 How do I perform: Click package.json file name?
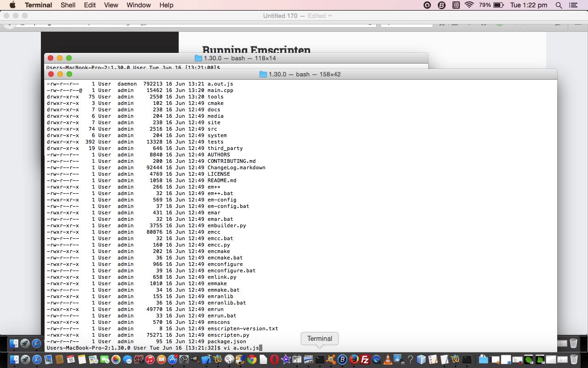(227, 341)
